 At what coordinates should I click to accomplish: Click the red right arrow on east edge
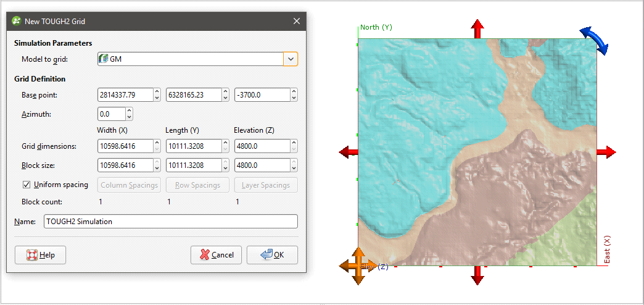[x=606, y=152]
